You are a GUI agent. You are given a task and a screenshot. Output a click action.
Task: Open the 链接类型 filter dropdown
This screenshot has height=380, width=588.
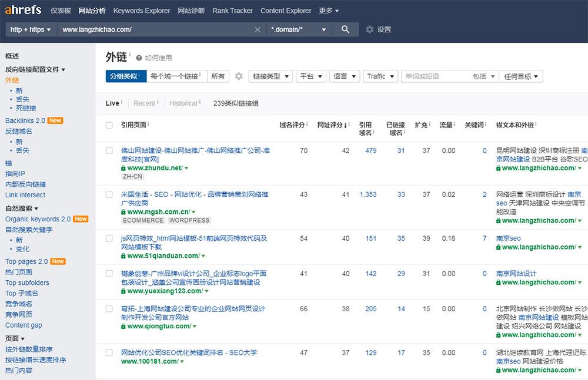(270, 76)
